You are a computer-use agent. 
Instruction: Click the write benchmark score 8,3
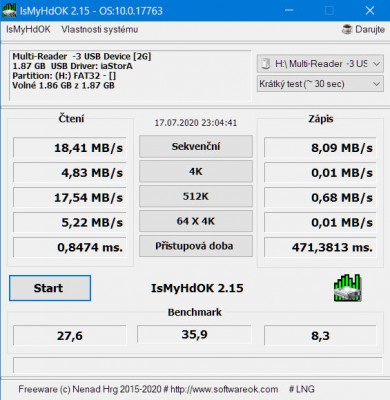click(x=320, y=335)
